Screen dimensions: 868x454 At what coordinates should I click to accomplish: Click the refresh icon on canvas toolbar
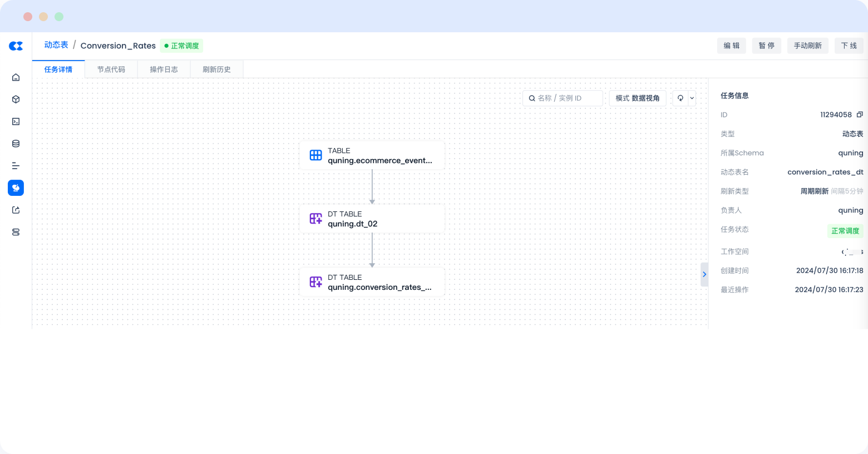[680, 98]
